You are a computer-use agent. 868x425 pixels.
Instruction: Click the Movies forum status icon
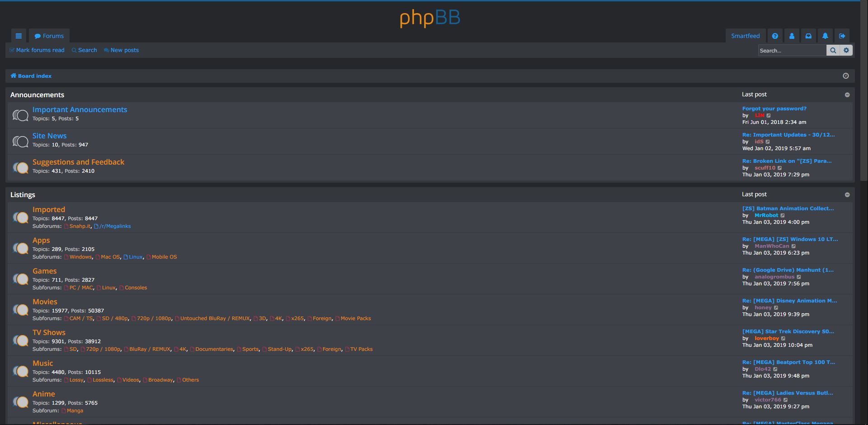[20, 310]
